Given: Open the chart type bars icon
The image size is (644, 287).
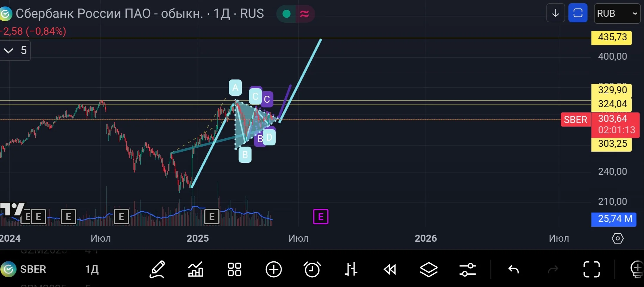Looking at the screenshot, I should 351,269.
